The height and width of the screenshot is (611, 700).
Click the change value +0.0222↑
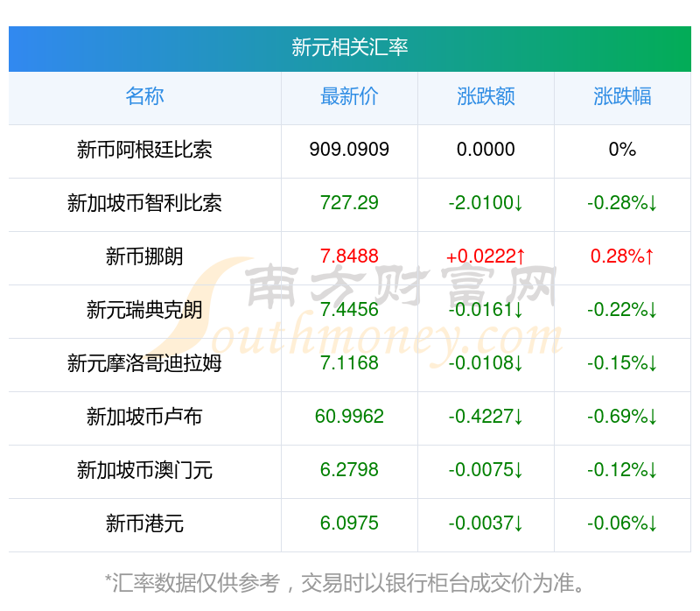(x=486, y=256)
